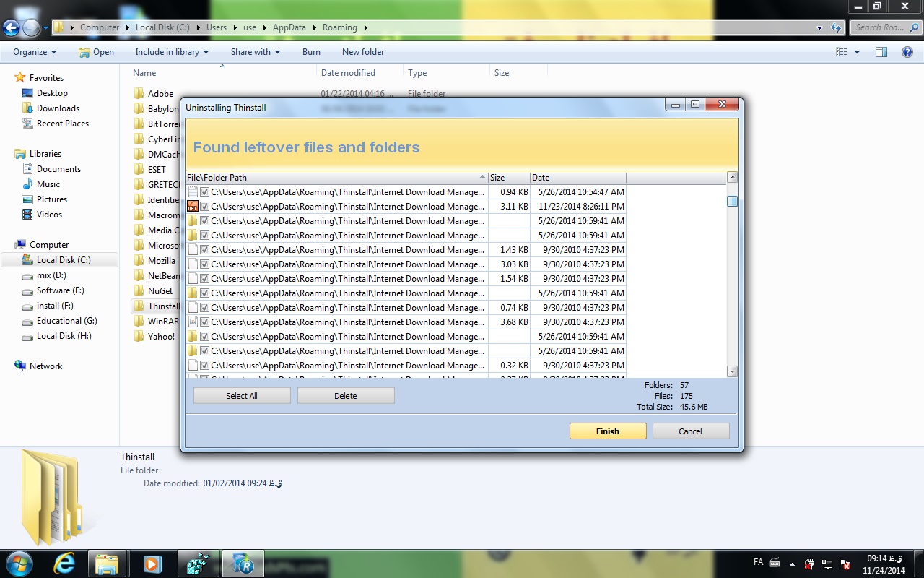Uncheck the 3.11 KB leftover file
This screenshot has width=924, height=578.
coord(205,207)
